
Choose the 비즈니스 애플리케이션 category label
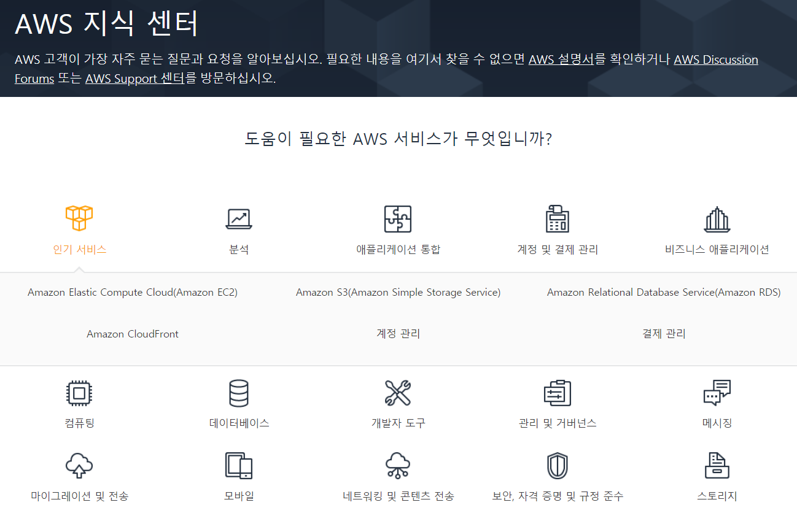click(x=717, y=250)
